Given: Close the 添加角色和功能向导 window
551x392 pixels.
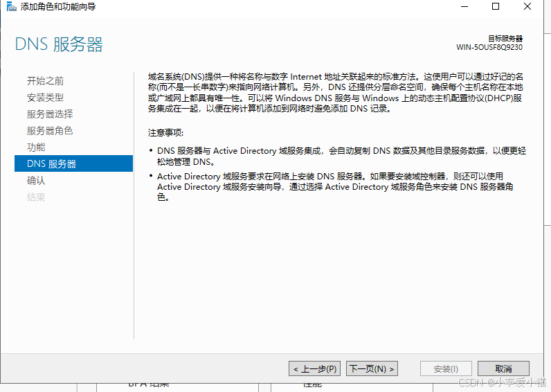Looking at the screenshot, I should point(527,6).
